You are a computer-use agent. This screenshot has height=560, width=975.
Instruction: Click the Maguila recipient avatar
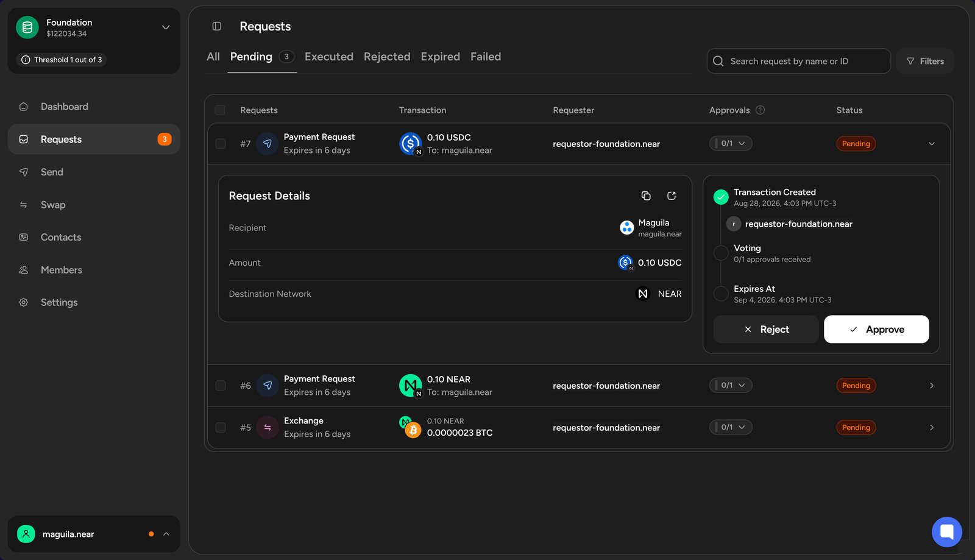[x=626, y=227]
